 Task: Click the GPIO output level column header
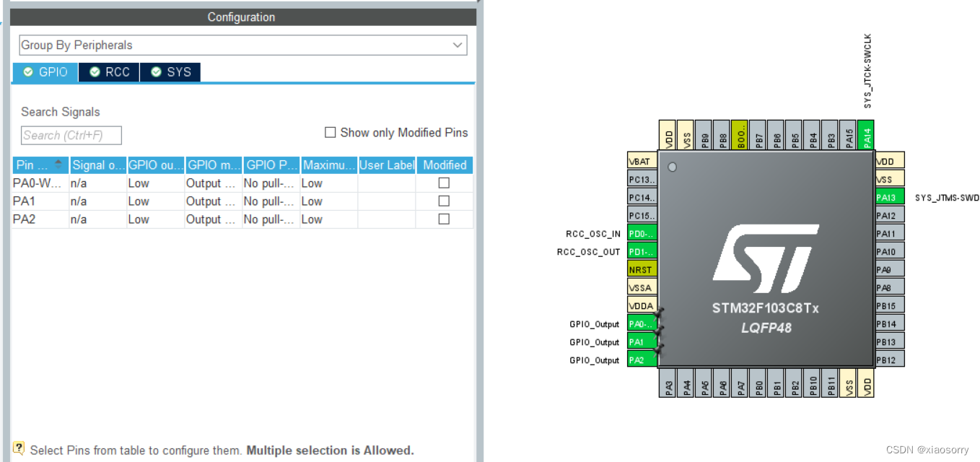pyautogui.click(x=156, y=165)
